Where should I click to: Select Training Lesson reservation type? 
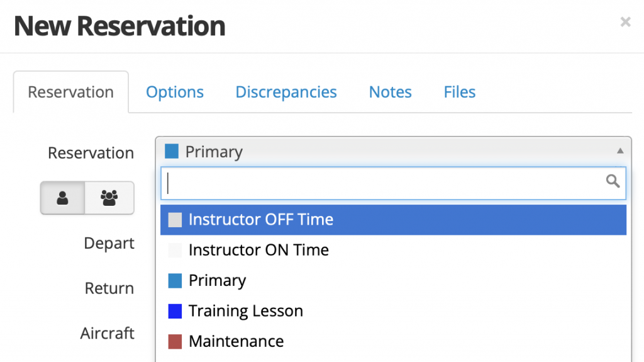[x=245, y=311]
